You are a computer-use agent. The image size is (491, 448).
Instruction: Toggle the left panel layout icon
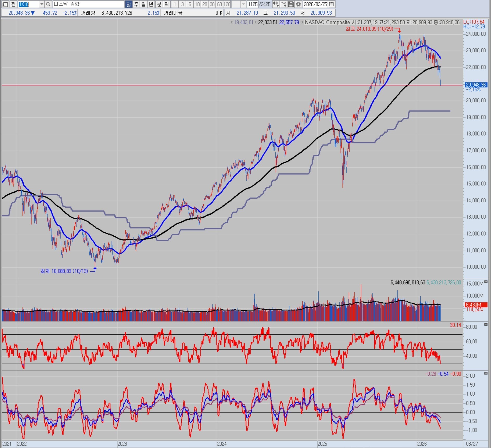point(5,4)
